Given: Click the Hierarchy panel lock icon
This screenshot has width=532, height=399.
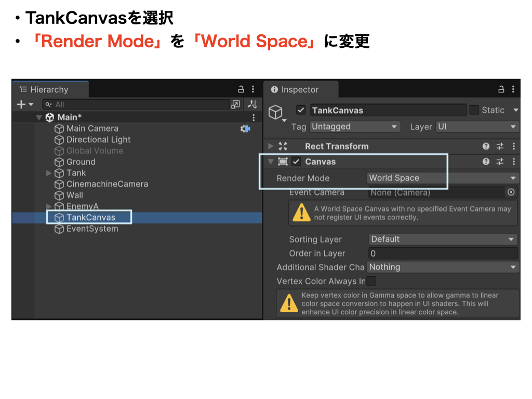Looking at the screenshot, I should [241, 89].
